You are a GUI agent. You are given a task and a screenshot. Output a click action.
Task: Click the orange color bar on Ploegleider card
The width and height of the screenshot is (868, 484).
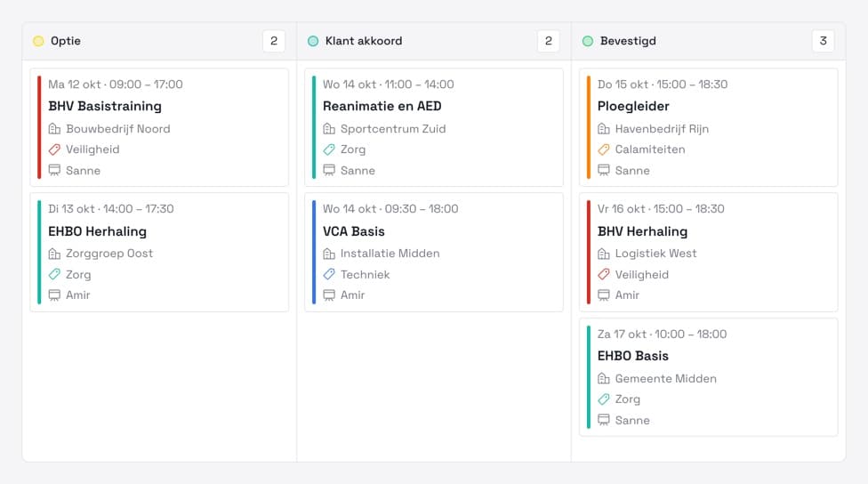(589, 127)
